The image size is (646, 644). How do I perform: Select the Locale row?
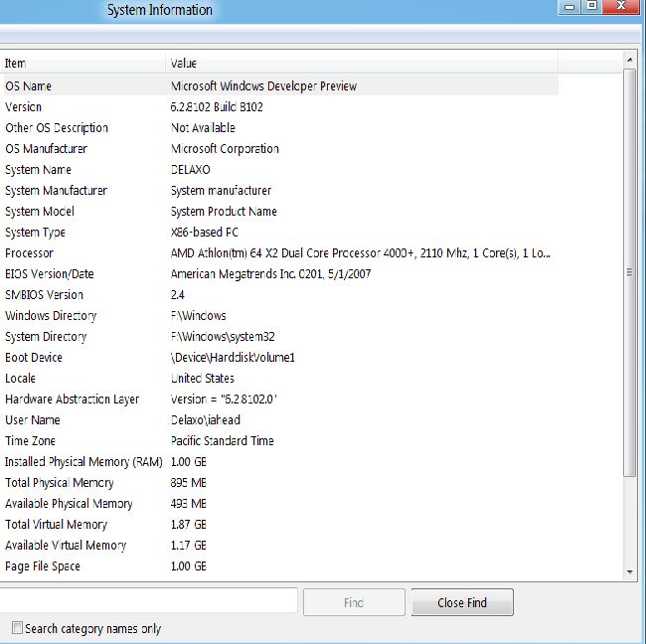281,379
